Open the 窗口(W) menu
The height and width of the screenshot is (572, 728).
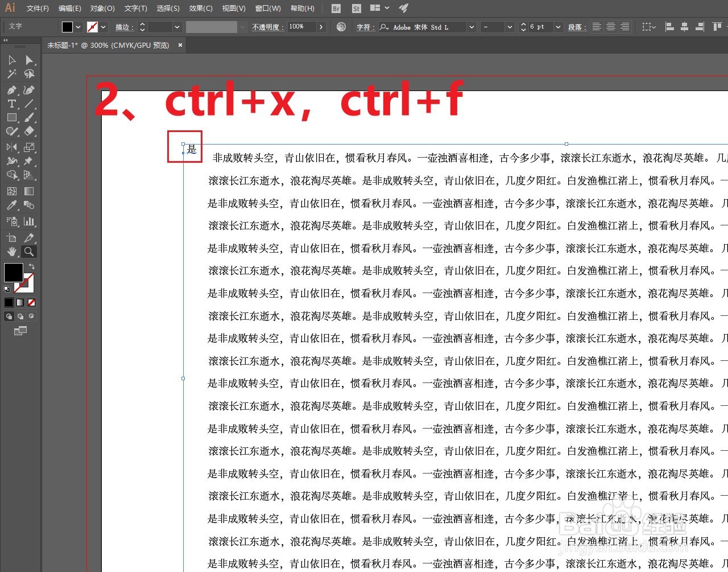tap(268, 9)
